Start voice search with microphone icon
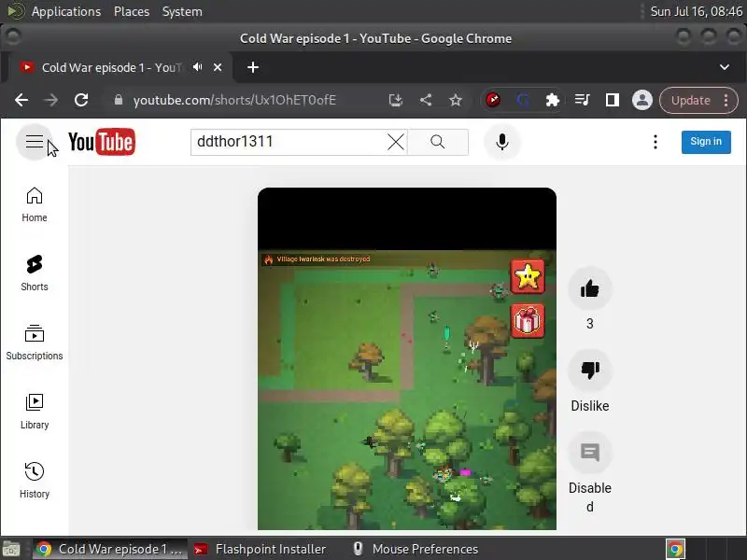 click(502, 142)
